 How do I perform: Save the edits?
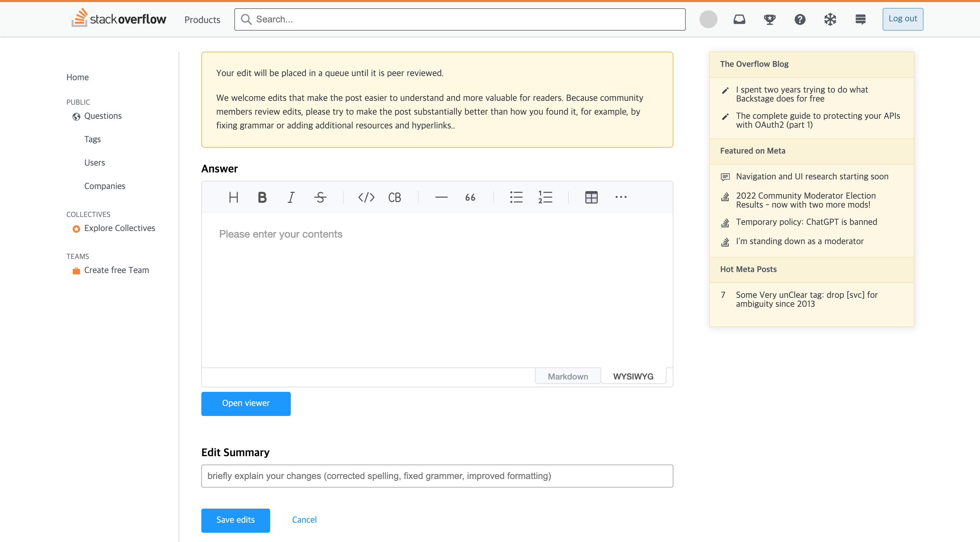(x=235, y=520)
